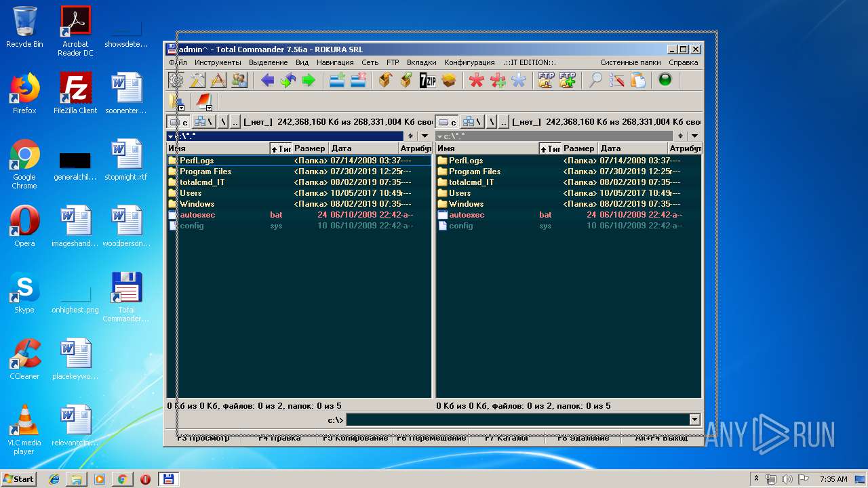Open right panel history dropdown arrow
This screenshot has height=488, width=868.
tap(694, 136)
